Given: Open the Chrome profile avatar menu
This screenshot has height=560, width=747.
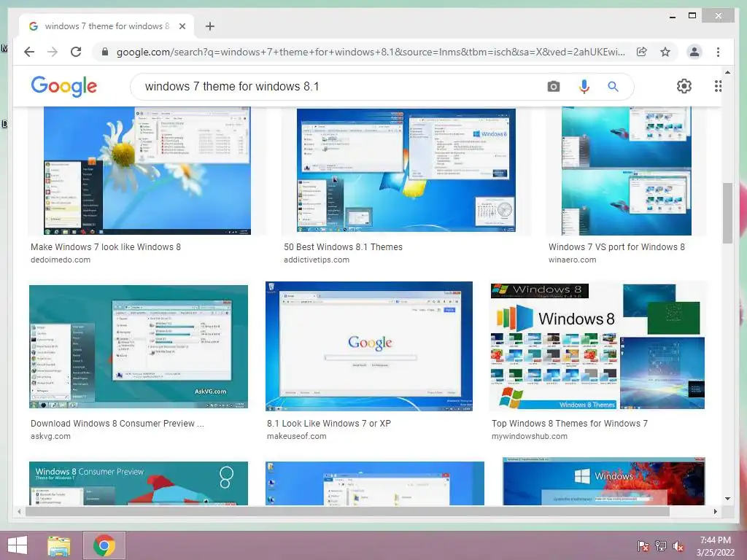Looking at the screenshot, I should (x=694, y=52).
